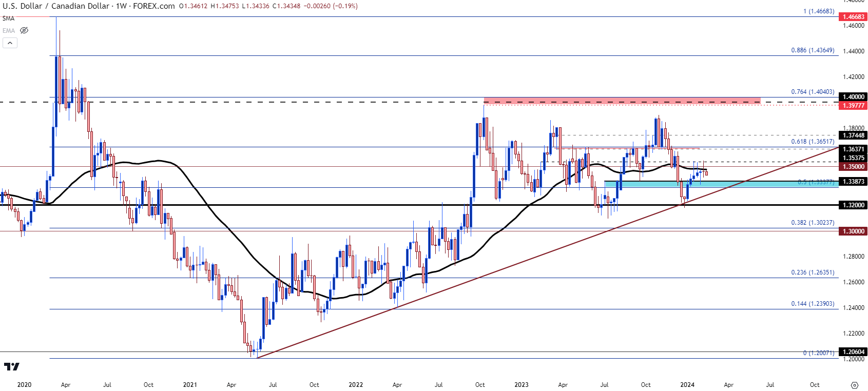The image size is (868, 391).
Task: Show the hidden EMA indicator via eye icon
Action: click(x=24, y=30)
